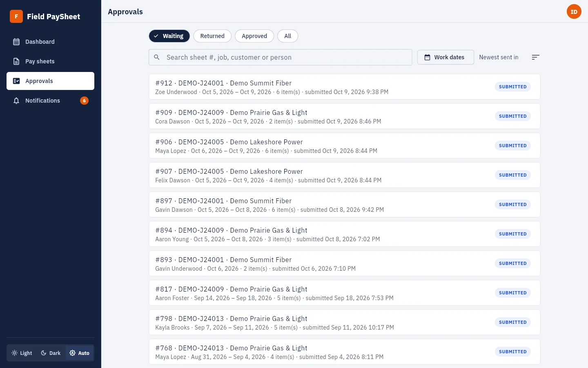Select the All filter chip
The image size is (588, 368).
click(288, 36)
